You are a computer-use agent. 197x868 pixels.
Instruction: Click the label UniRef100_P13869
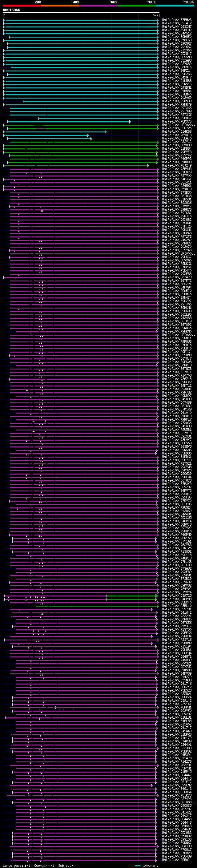point(177,511)
